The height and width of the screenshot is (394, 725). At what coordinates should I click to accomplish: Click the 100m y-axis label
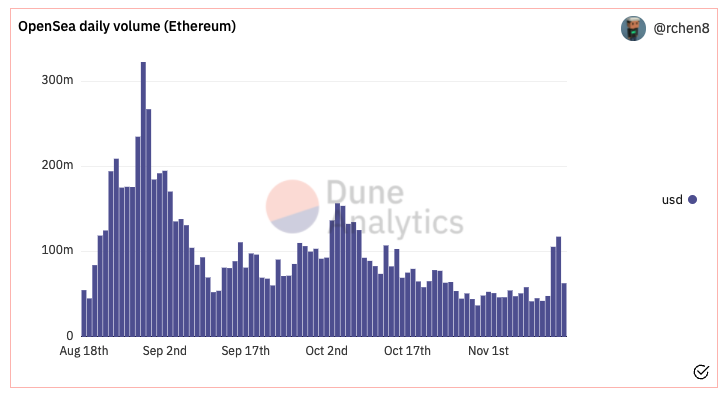[x=57, y=250]
